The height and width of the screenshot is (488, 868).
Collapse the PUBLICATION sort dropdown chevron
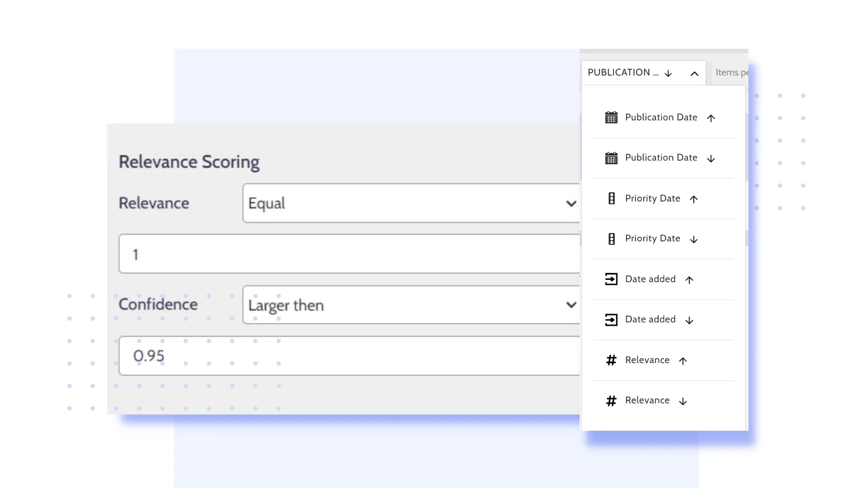coord(694,74)
